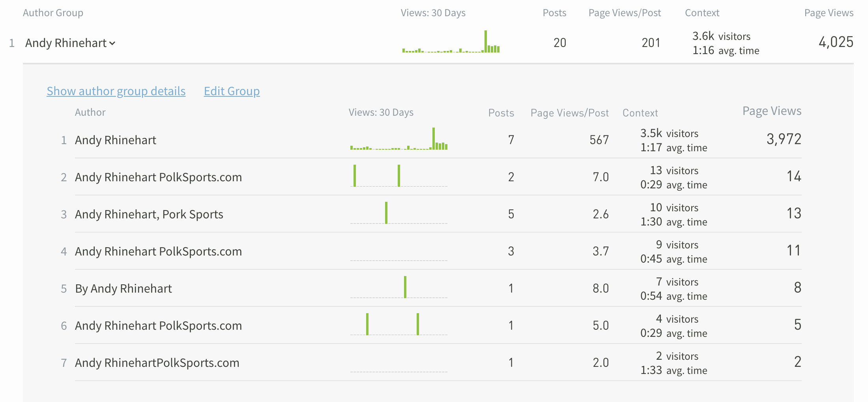Screen dimensions: 868x402
Task: Click the 3.6k visitors context value
Action: tap(721, 36)
